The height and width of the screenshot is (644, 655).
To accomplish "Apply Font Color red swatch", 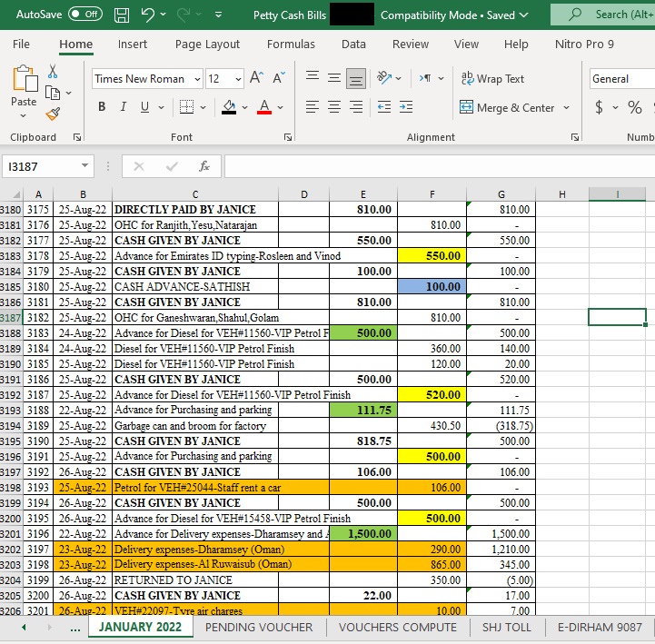I will tap(264, 107).
